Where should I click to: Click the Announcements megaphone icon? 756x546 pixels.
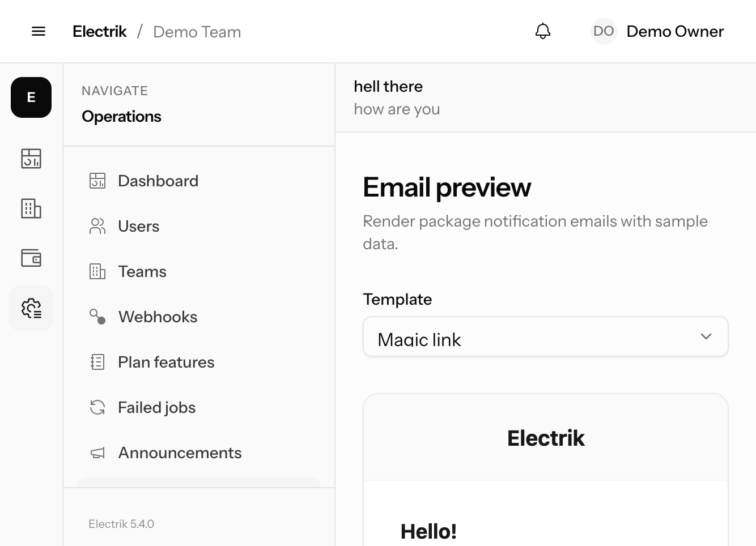coord(97,453)
